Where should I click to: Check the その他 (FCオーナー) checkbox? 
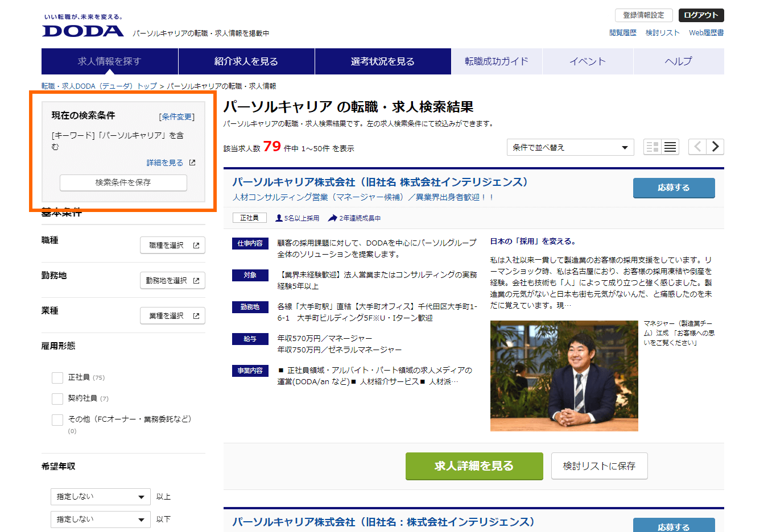(57, 420)
